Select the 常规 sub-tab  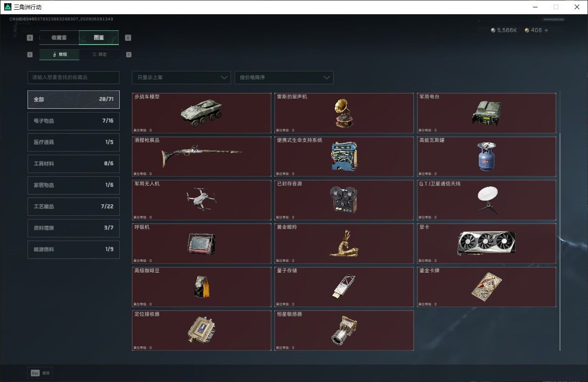[x=59, y=54]
